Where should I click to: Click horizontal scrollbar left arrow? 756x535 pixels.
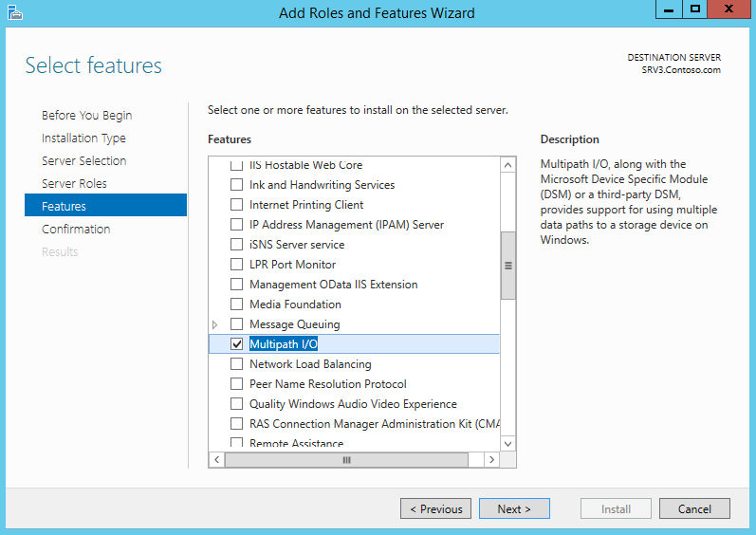(x=216, y=459)
